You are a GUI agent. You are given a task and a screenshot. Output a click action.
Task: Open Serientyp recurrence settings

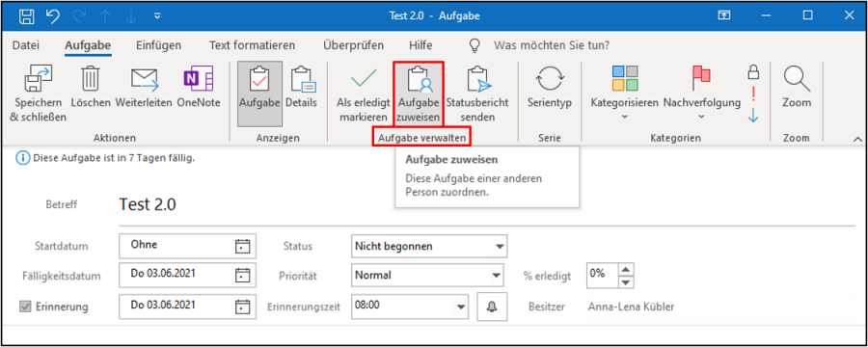pos(549,79)
